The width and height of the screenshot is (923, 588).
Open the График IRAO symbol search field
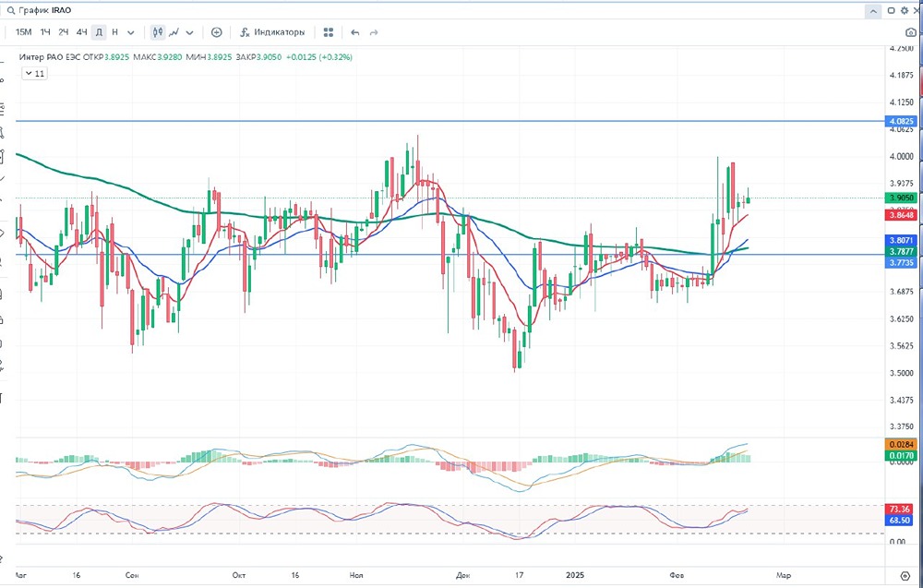pyautogui.click(x=44, y=10)
